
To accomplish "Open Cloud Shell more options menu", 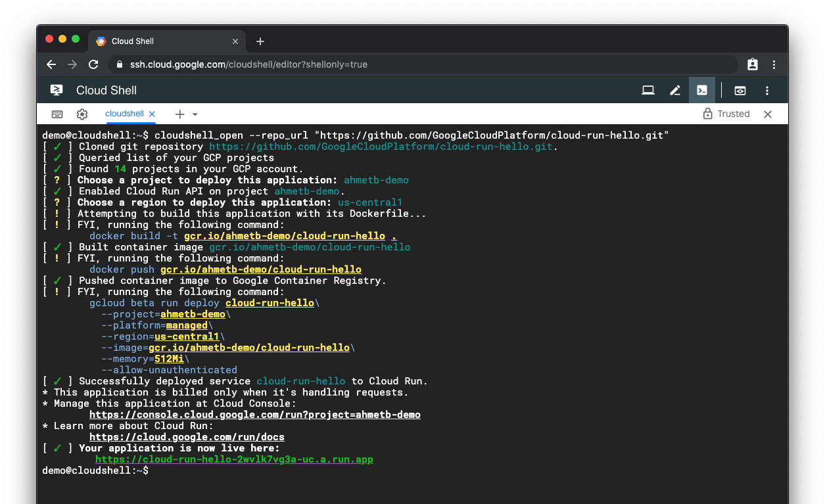I will 767,90.
